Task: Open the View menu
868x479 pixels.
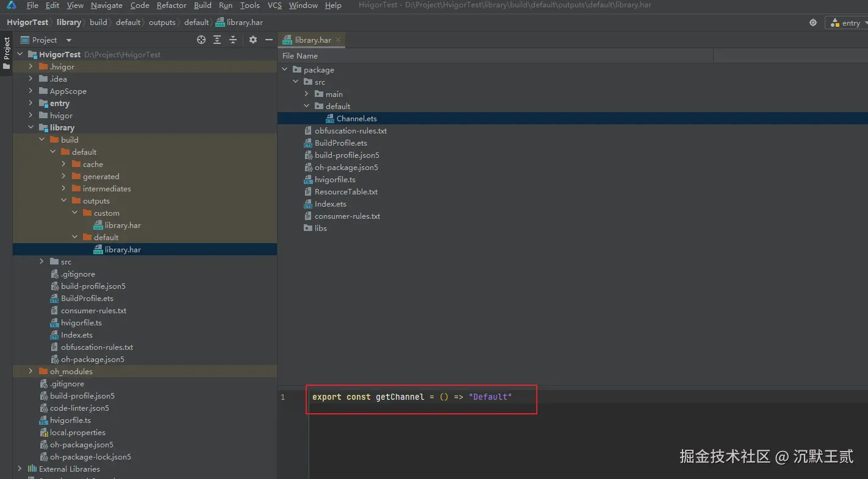Action: coord(75,5)
